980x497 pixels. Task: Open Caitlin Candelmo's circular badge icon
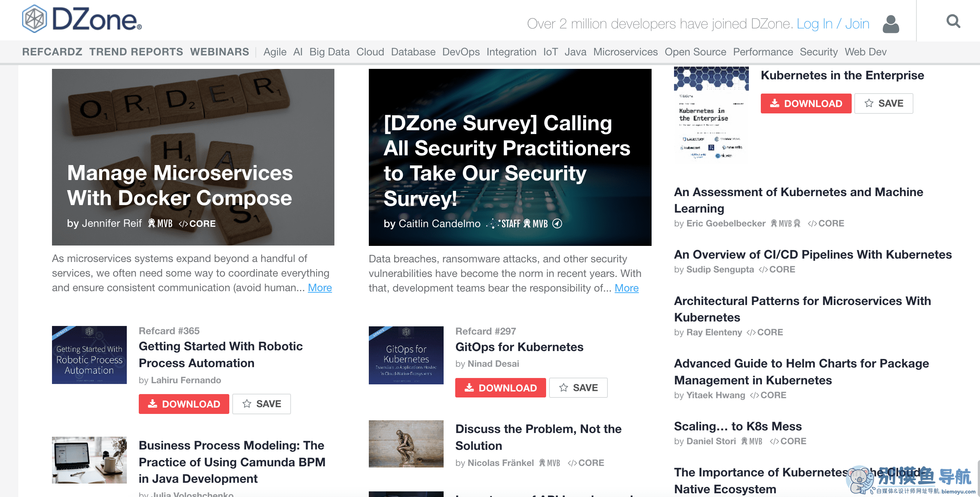tap(557, 223)
